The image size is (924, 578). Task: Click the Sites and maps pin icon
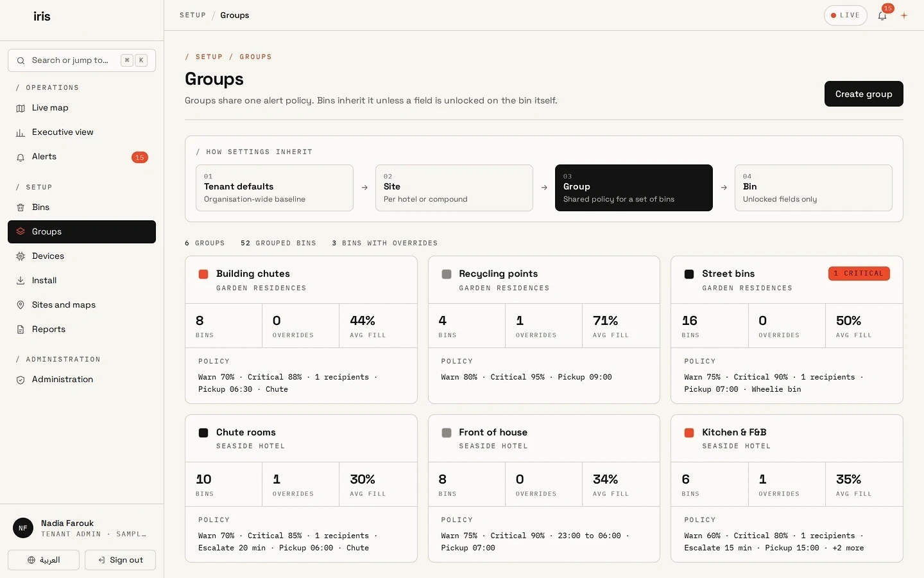tap(21, 305)
